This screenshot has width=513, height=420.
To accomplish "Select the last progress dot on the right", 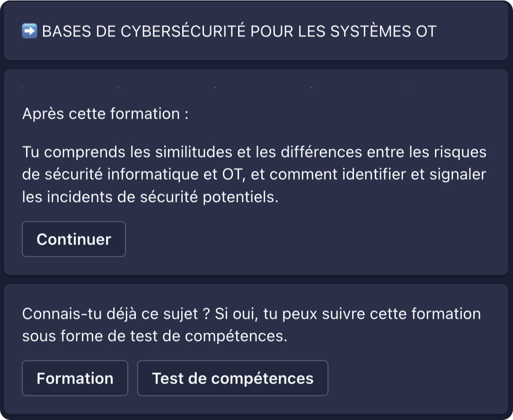I will [x=407, y=87].
